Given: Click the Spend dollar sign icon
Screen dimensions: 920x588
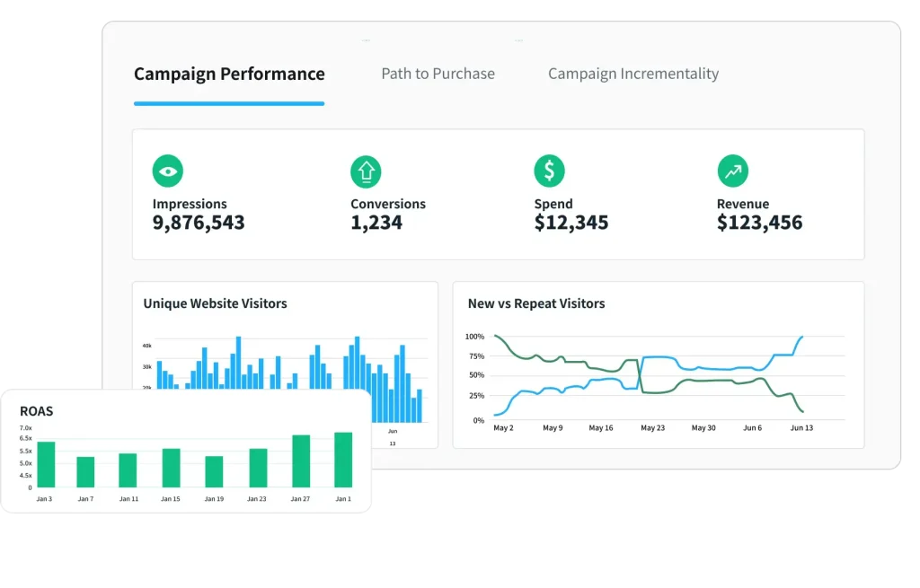Looking at the screenshot, I should [549, 171].
